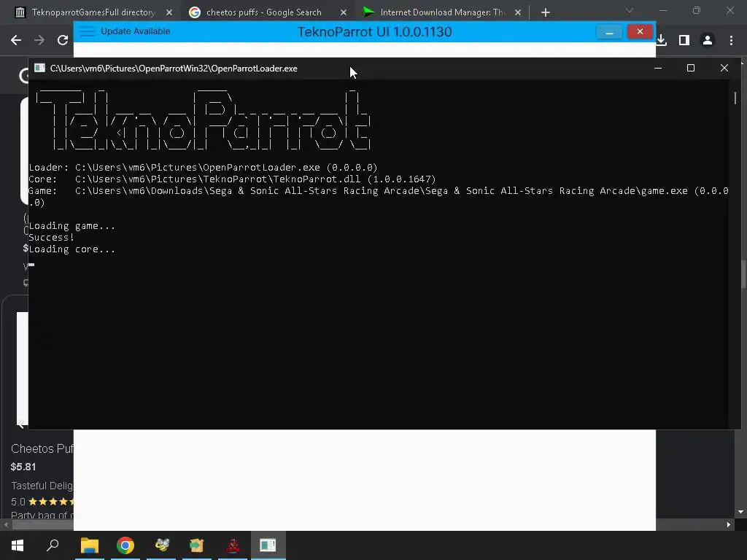Click the $5.81 price text
The width and height of the screenshot is (747, 560).
[x=23, y=467]
